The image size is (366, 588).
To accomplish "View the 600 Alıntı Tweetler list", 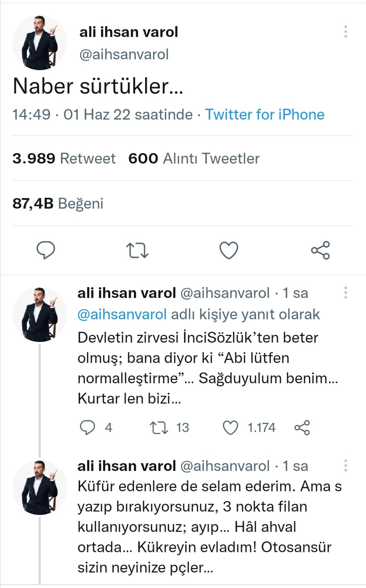I will tap(194, 158).
